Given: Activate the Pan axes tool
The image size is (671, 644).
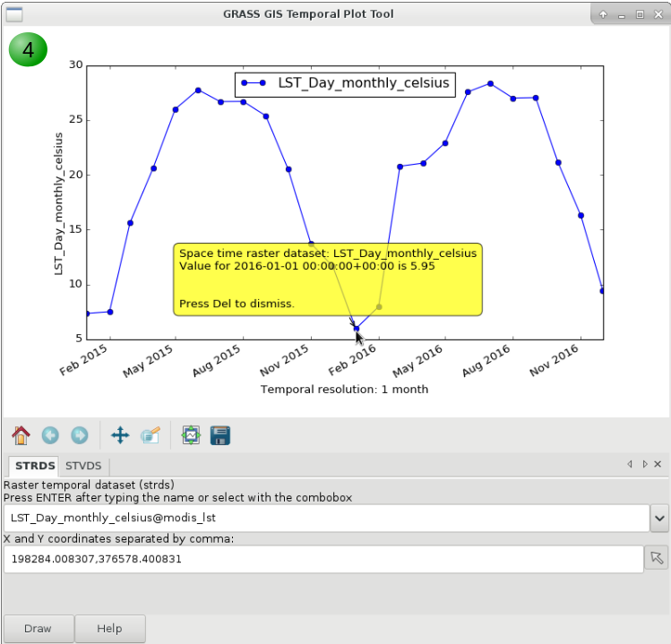Looking at the screenshot, I should (120, 435).
